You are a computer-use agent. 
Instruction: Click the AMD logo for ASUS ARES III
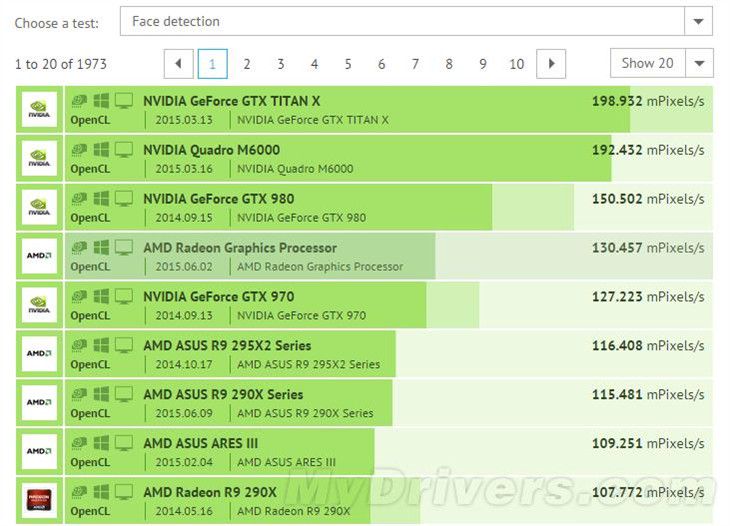tap(40, 451)
